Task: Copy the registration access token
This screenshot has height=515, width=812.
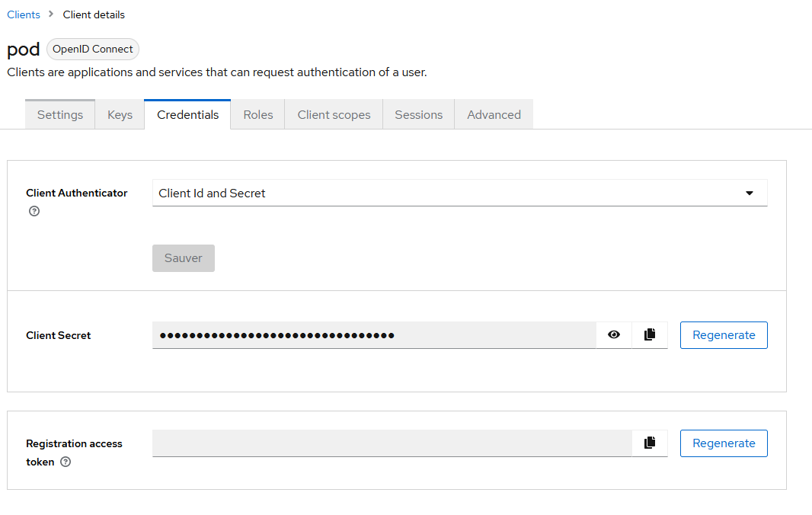Action: 650,443
